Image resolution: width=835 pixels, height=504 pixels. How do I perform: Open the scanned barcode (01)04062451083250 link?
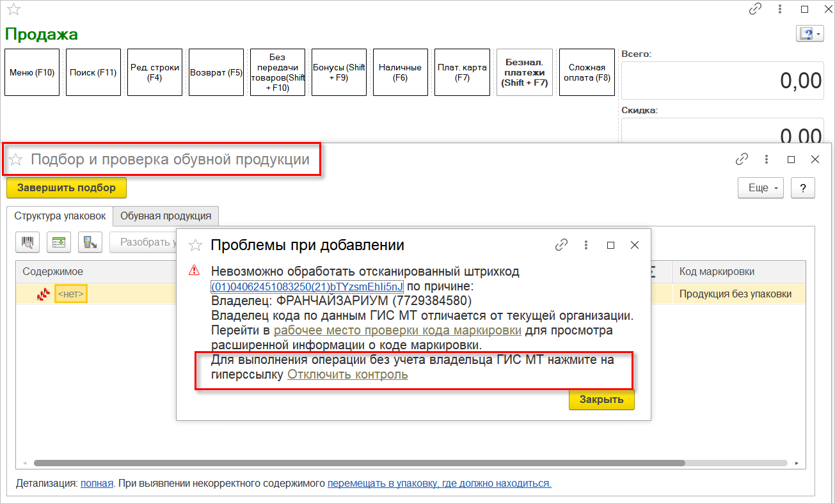pos(307,287)
